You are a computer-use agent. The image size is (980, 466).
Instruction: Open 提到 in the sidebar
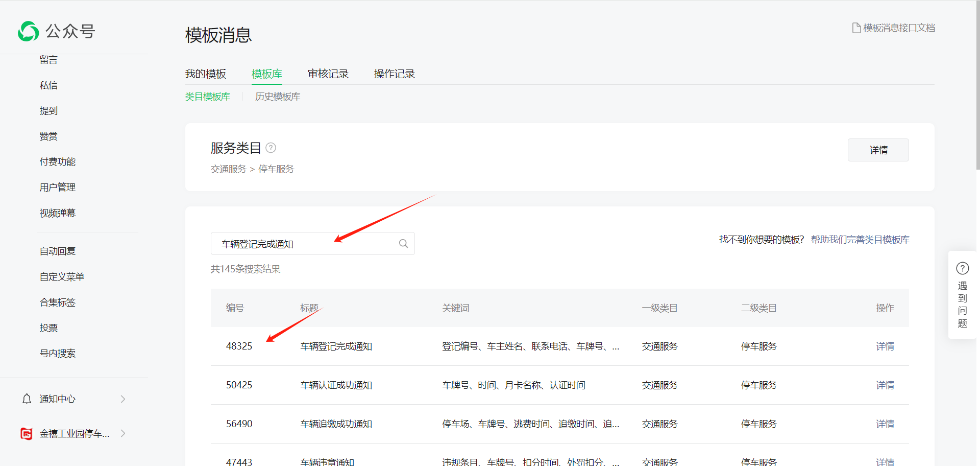click(48, 111)
